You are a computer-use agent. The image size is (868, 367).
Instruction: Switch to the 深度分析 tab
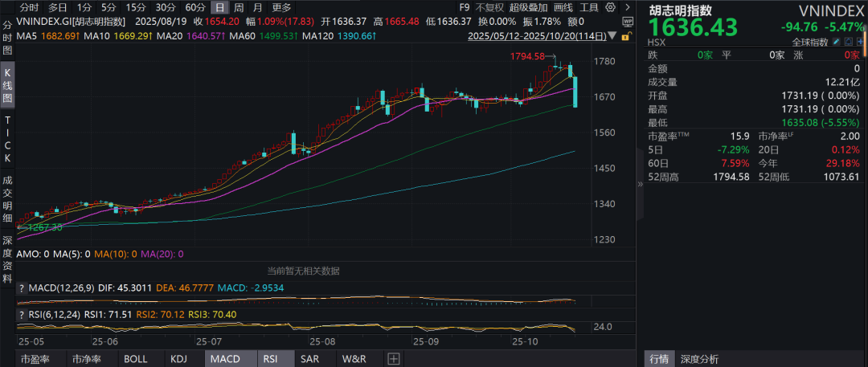700,359
